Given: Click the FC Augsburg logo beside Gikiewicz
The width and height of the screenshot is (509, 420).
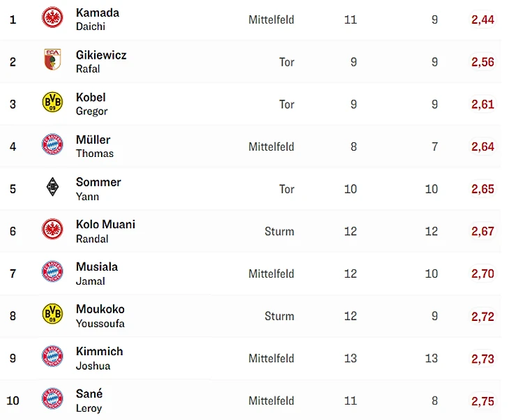Looking at the screenshot, I should [52, 61].
